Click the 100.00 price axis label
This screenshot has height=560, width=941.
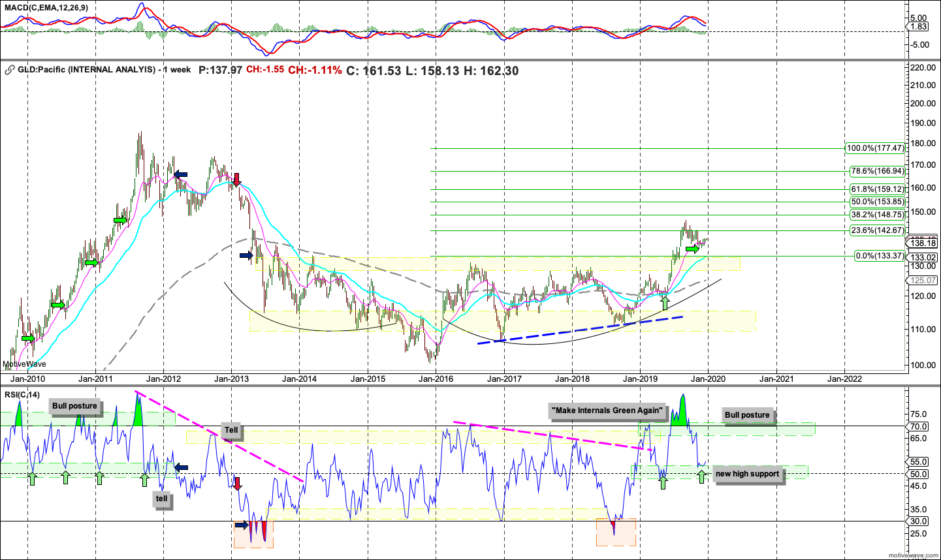click(923, 365)
